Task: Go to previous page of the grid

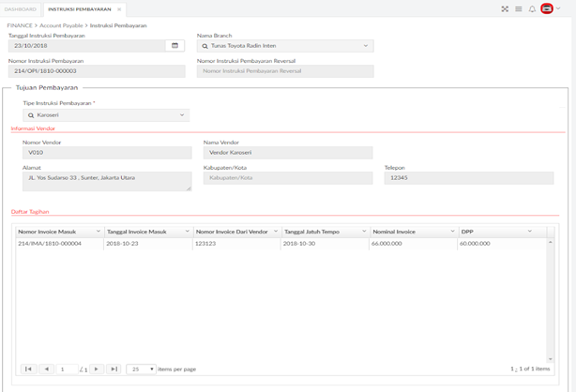Action: pyautogui.click(x=46, y=369)
